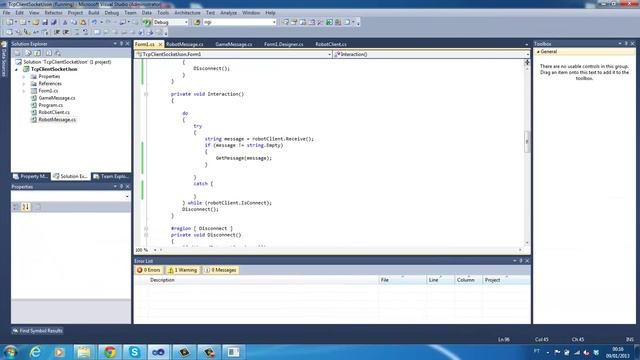Collapse the Interaction() method outline
The height and width of the screenshot is (360, 640).
coord(146,94)
